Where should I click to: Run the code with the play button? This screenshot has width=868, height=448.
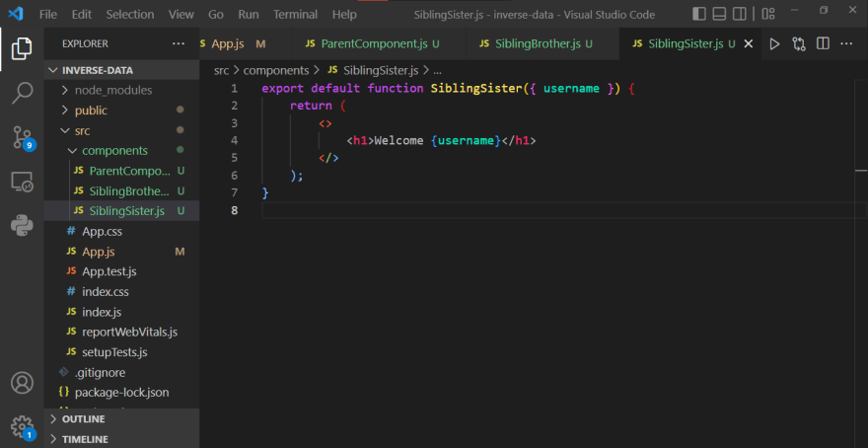[774, 43]
